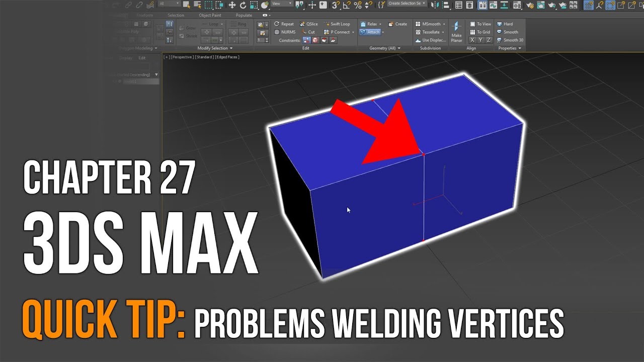644x362 pixels.
Task: Activate the Select and Scale tool
Action: [254, 5]
